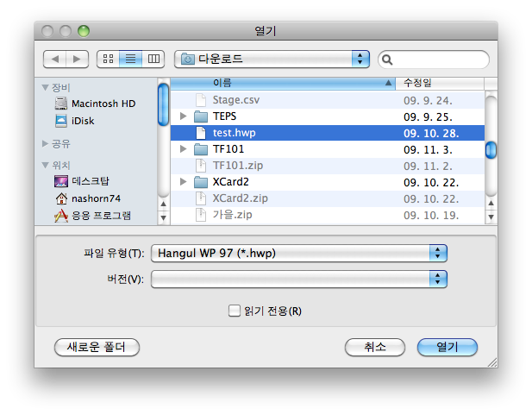This screenshot has width=532, height=415.
Task: Expand the XCard2 folder
Action: [183, 182]
